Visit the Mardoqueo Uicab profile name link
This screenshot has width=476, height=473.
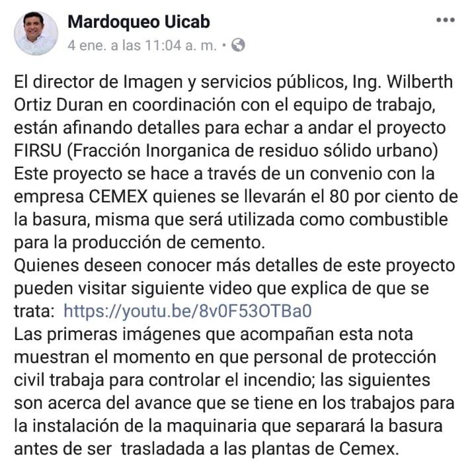click(x=139, y=22)
